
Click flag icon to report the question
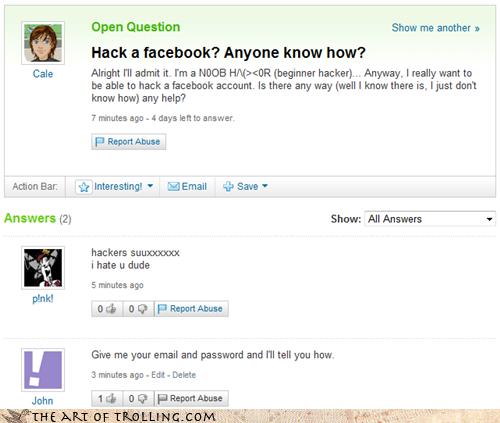click(99, 142)
